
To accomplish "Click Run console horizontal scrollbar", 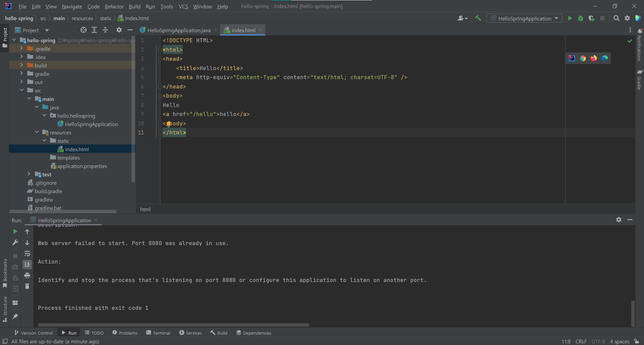I will coord(173,325).
